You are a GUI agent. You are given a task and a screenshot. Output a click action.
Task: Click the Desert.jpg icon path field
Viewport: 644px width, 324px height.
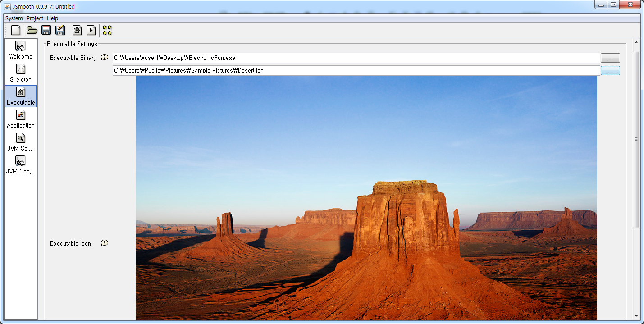coord(356,71)
